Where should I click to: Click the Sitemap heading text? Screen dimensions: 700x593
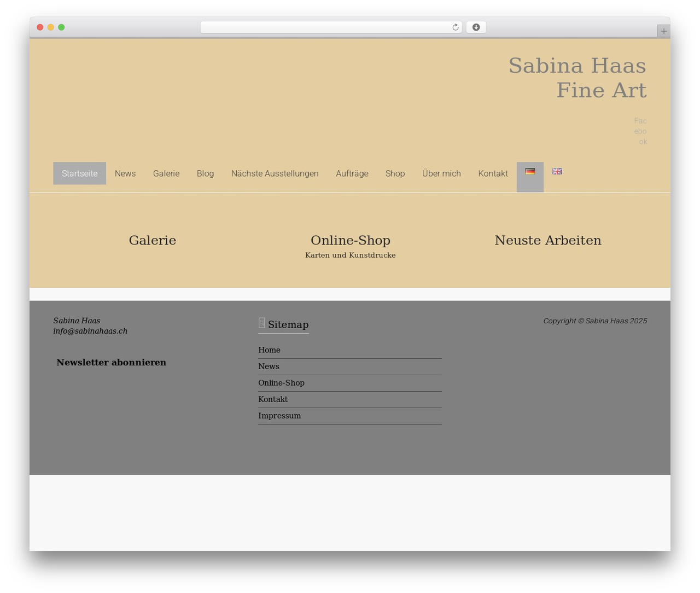(x=288, y=324)
